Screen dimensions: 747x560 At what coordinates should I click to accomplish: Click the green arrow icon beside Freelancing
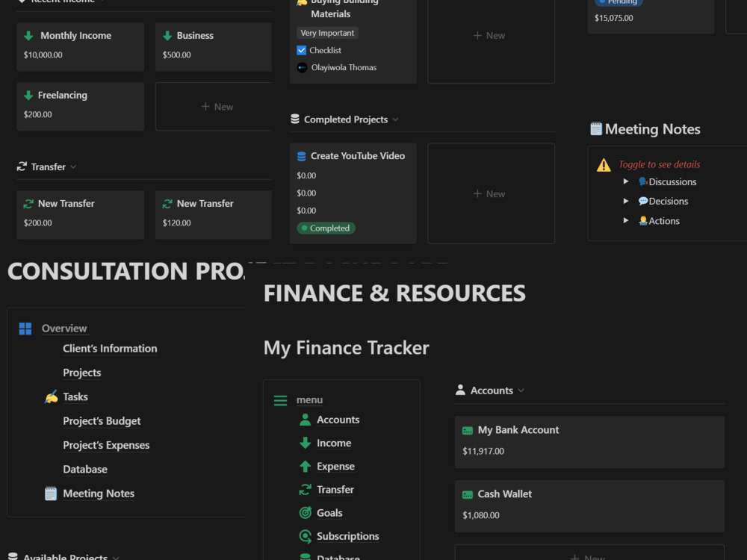(28, 96)
